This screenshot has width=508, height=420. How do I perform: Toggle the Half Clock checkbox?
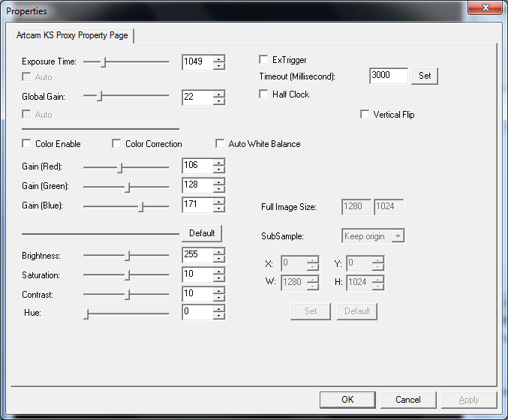[x=263, y=94]
